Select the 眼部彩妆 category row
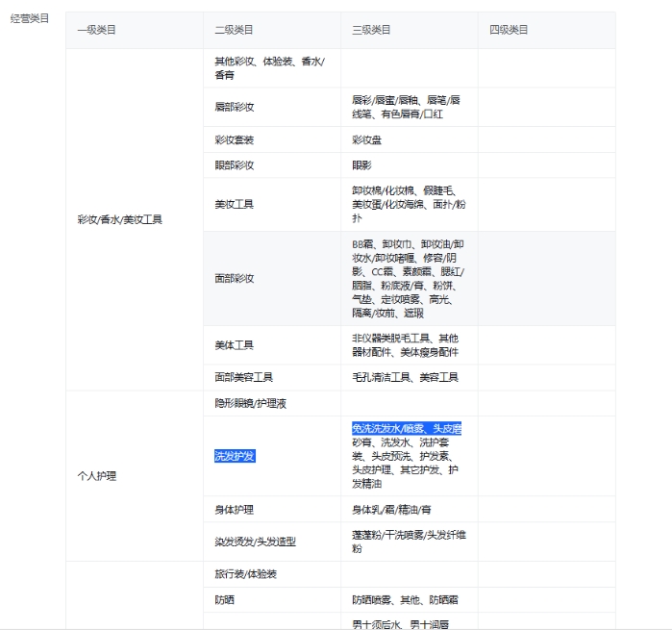The image size is (672, 630). (x=235, y=165)
